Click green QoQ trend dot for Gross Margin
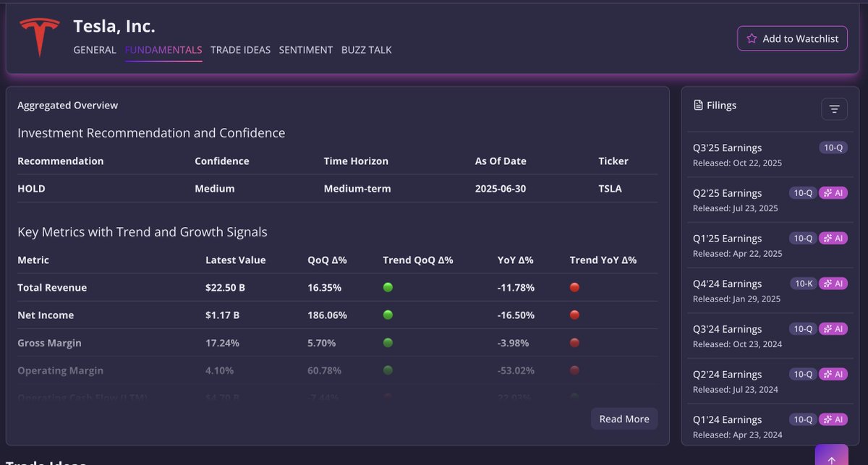The height and width of the screenshot is (465, 868). coord(388,343)
